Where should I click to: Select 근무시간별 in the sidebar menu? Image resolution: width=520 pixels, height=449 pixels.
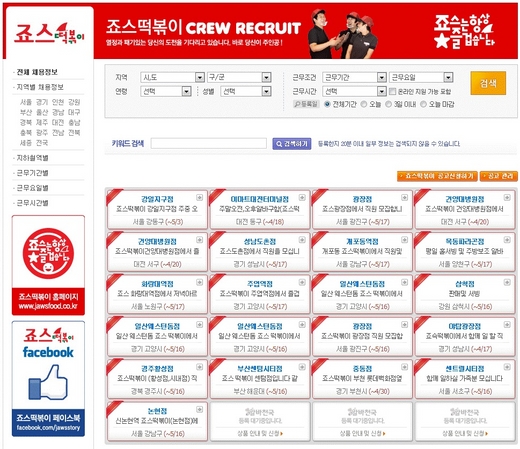click(32, 203)
